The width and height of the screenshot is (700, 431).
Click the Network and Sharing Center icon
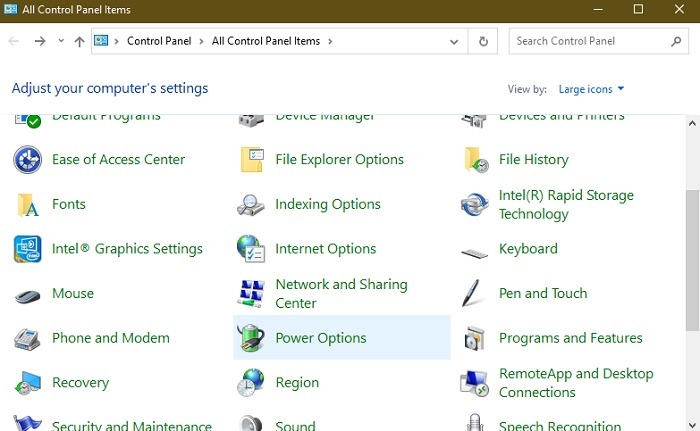[251, 293]
